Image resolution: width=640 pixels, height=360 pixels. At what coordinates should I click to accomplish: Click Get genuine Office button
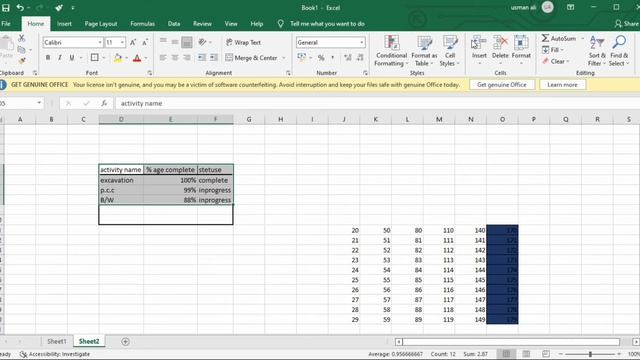point(502,85)
